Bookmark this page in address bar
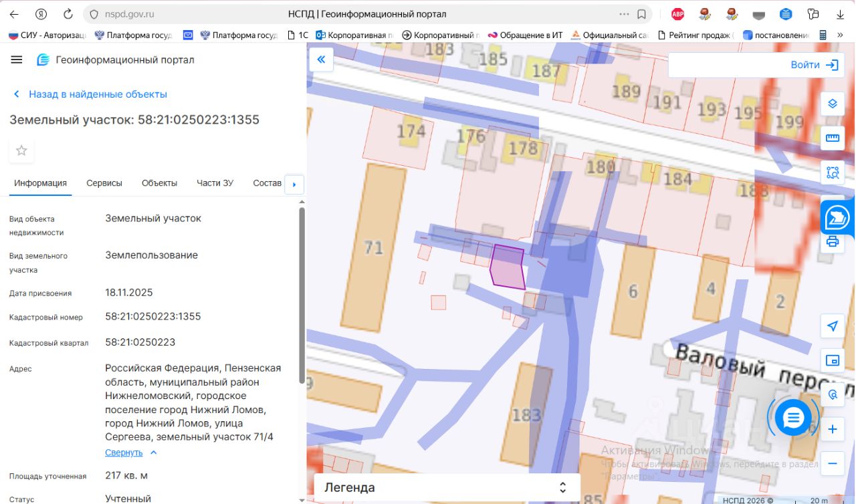 tap(641, 14)
